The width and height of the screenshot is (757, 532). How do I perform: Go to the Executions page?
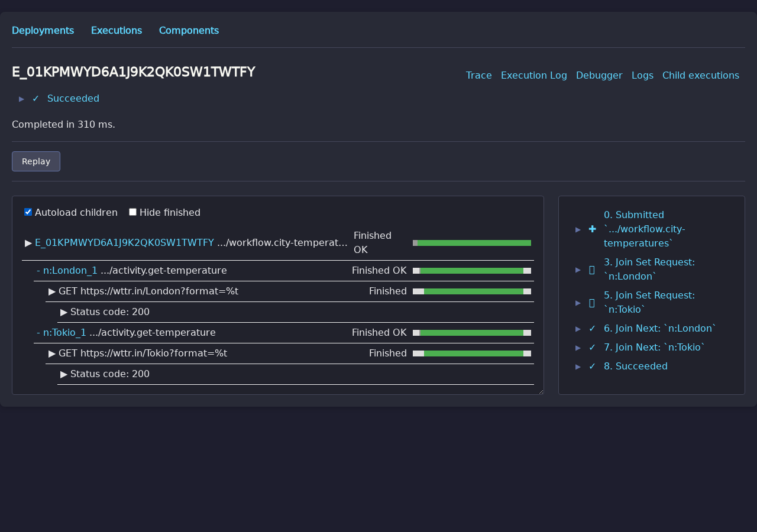point(117,30)
